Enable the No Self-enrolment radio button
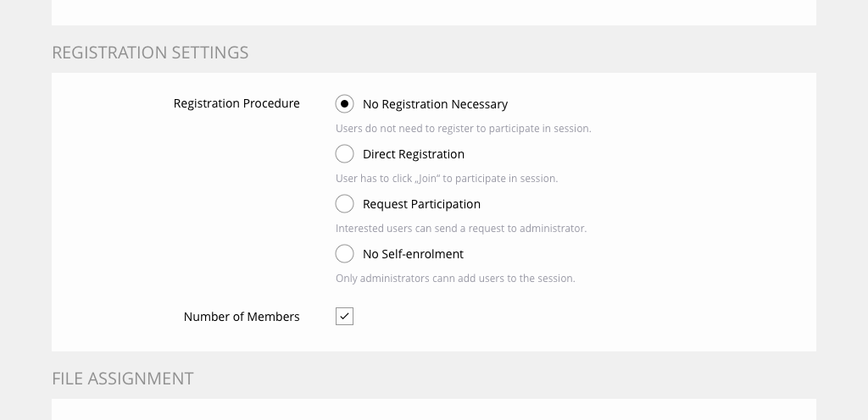 tap(344, 254)
